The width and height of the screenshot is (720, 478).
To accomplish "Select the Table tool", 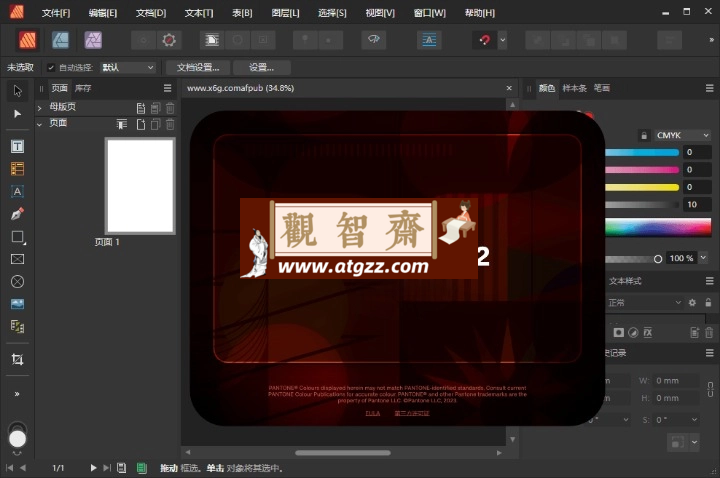I will pyautogui.click(x=17, y=169).
